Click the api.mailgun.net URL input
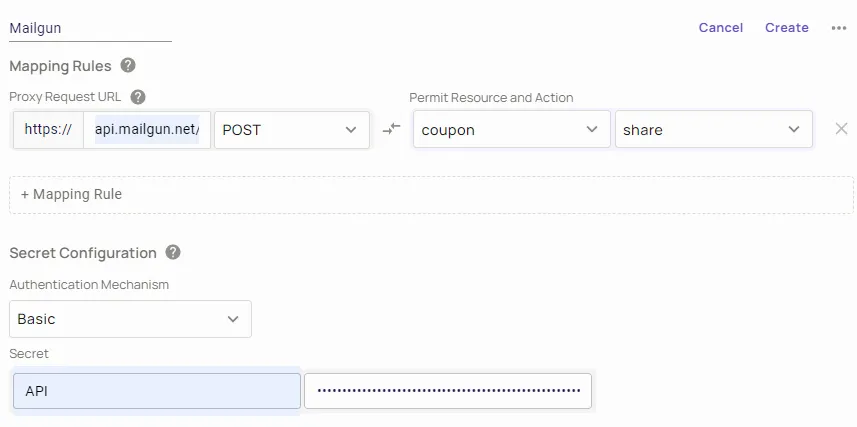The width and height of the screenshot is (857, 427). click(148, 130)
